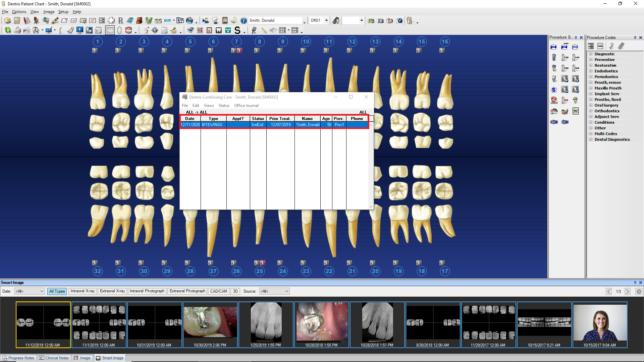The height and width of the screenshot is (362, 644).
Task: Open the Office Journal menu in Continuing Care
Action: coord(246,106)
